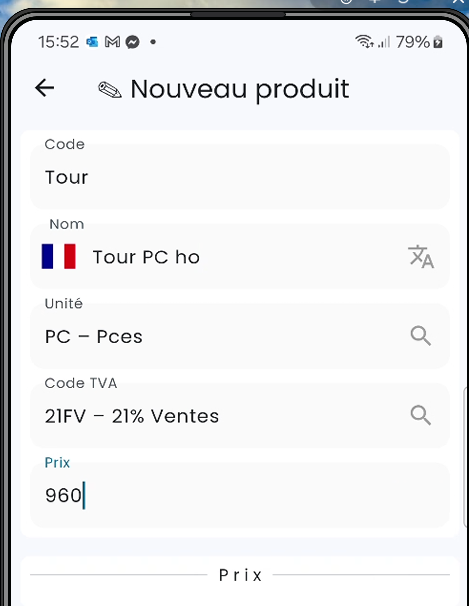The width and height of the screenshot is (469, 606).
Task: Open the Unité selector PC – Pces
Action: tap(240, 336)
